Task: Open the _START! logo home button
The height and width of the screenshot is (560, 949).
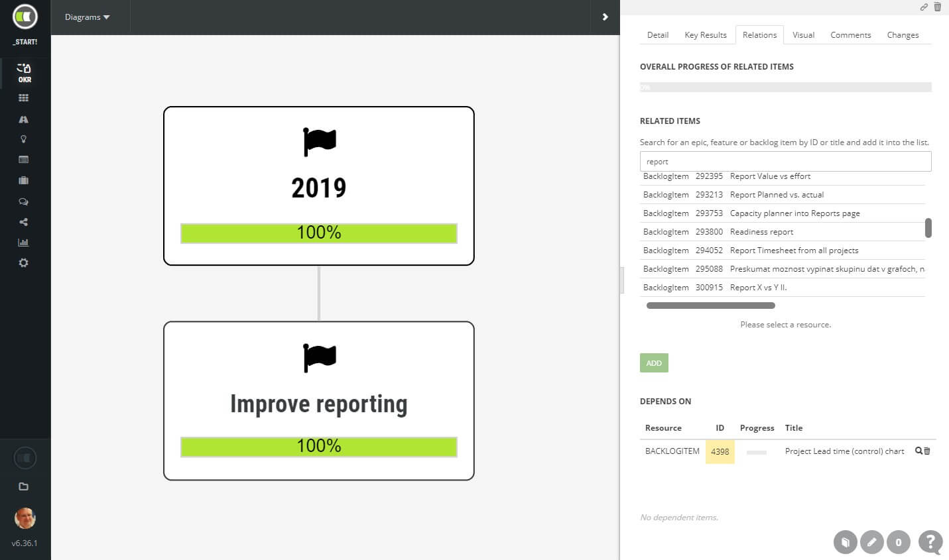Action: tap(25, 17)
